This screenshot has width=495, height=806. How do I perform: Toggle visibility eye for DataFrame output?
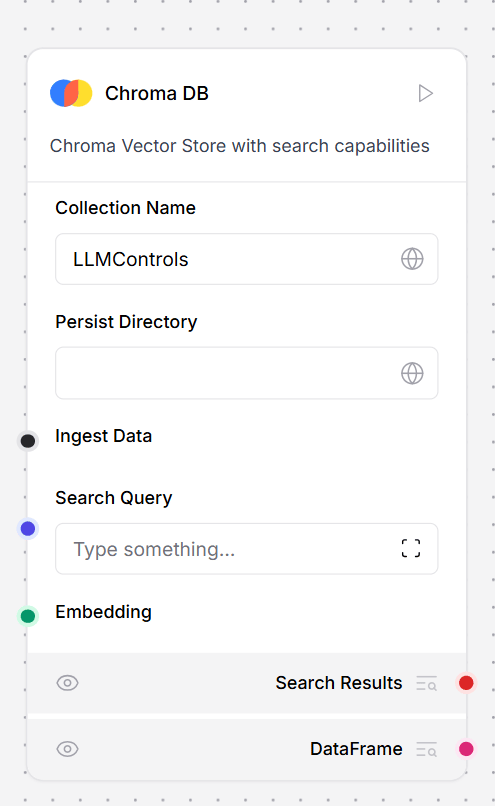(67, 749)
